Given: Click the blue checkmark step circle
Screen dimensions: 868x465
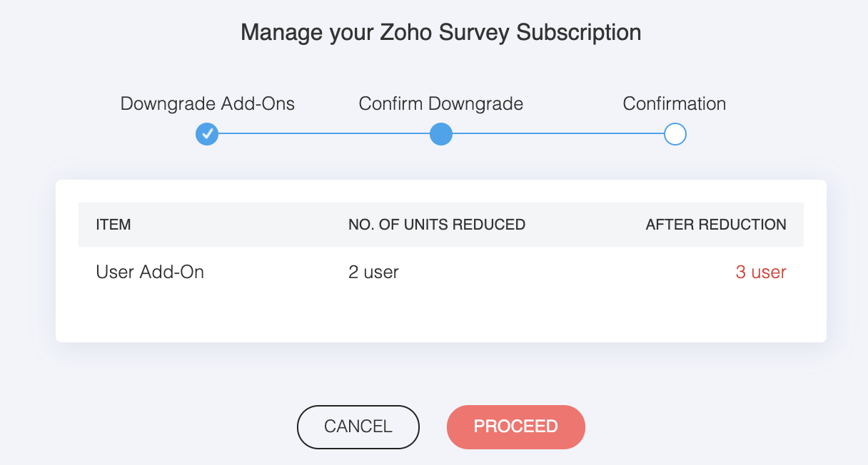Looking at the screenshot, I should coord(207,134).
